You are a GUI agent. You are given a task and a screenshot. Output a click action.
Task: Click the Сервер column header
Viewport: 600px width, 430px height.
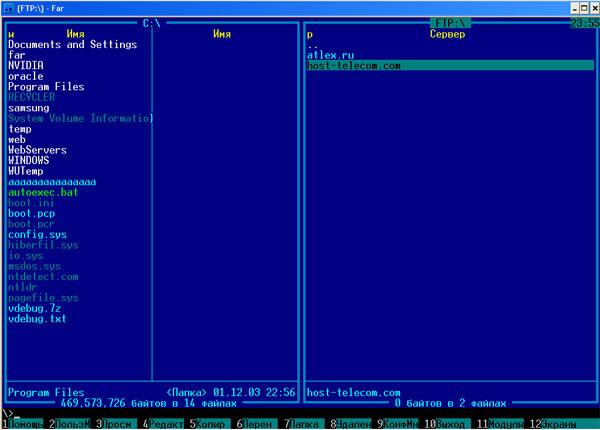click(x=447, y=34)
